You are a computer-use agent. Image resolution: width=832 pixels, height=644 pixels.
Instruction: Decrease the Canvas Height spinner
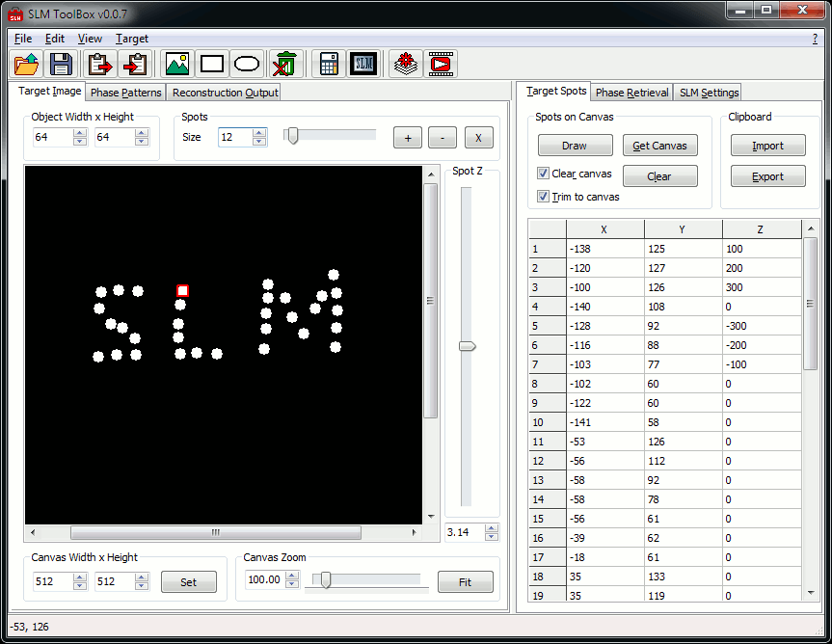coord(141,585)
